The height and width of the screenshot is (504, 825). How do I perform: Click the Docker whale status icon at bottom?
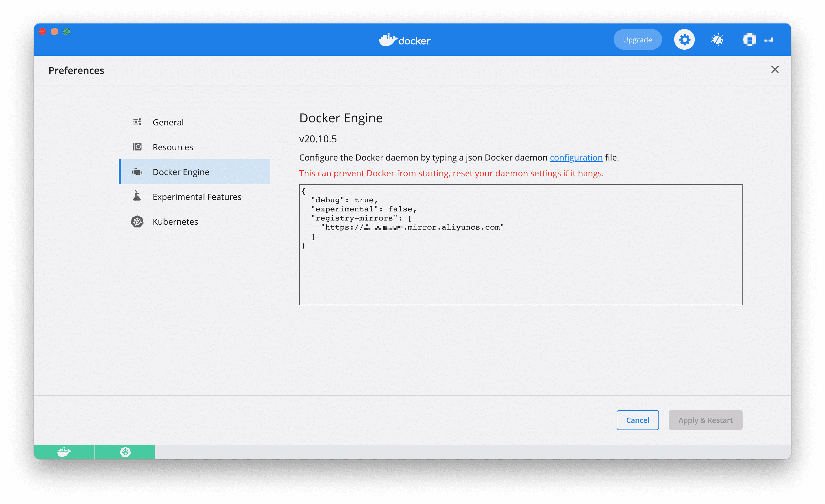coord(64,452)
